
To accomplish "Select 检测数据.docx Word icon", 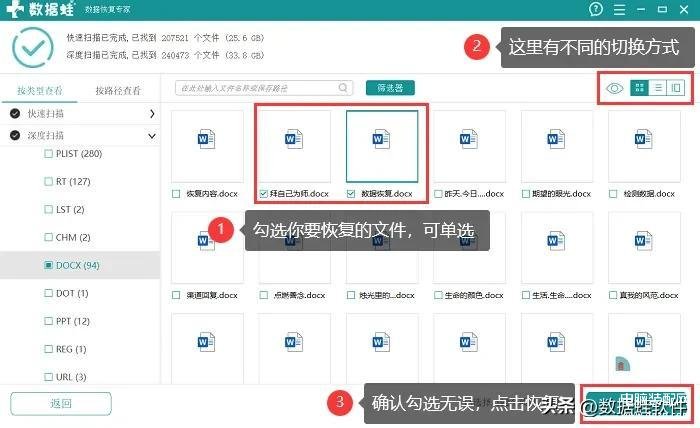I will [644, 139].
